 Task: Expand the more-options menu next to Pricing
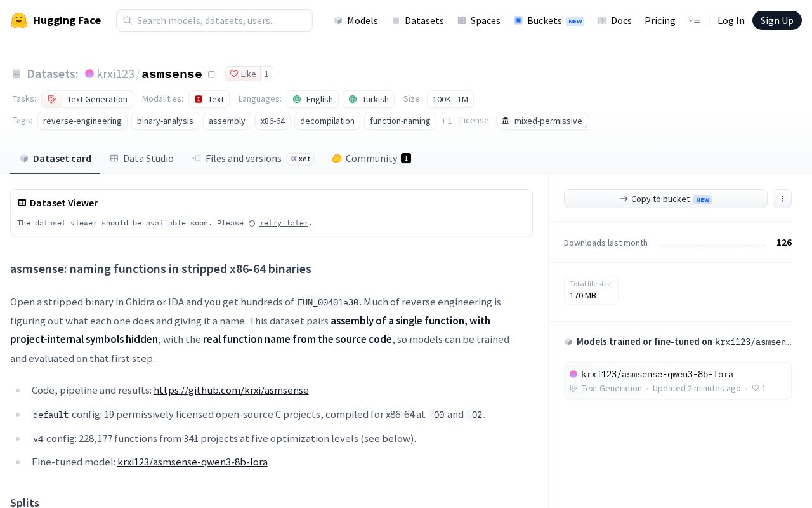(x=694, y=20)
